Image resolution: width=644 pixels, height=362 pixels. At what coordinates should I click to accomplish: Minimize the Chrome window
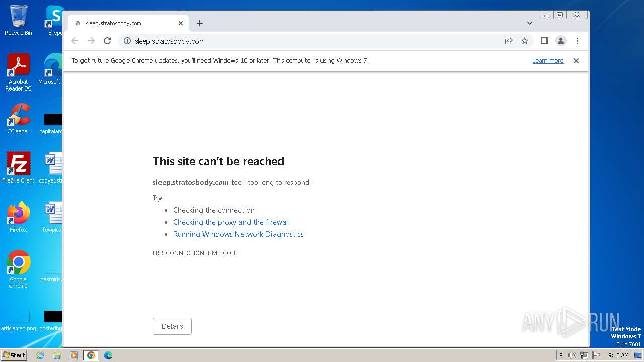click(x=547, y=15)
